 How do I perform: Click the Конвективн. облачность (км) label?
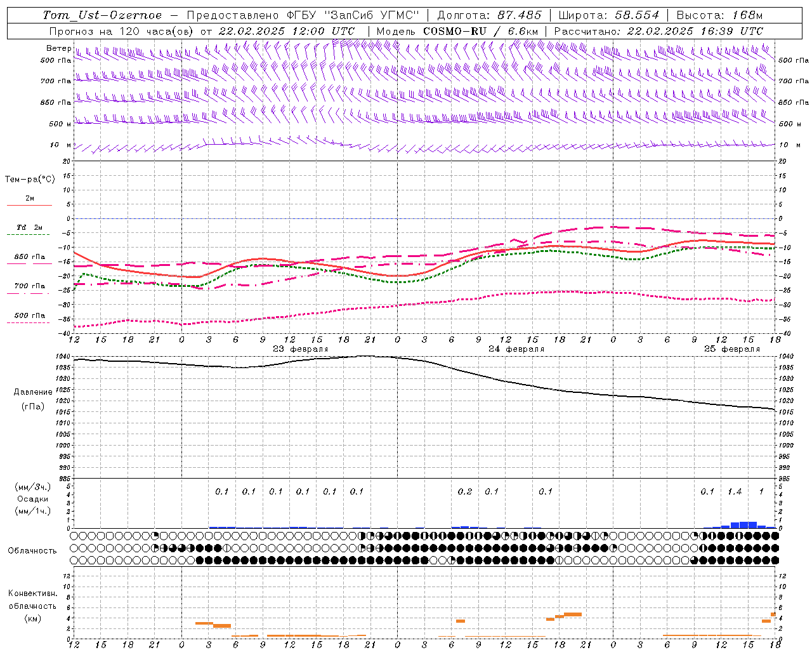32,606
